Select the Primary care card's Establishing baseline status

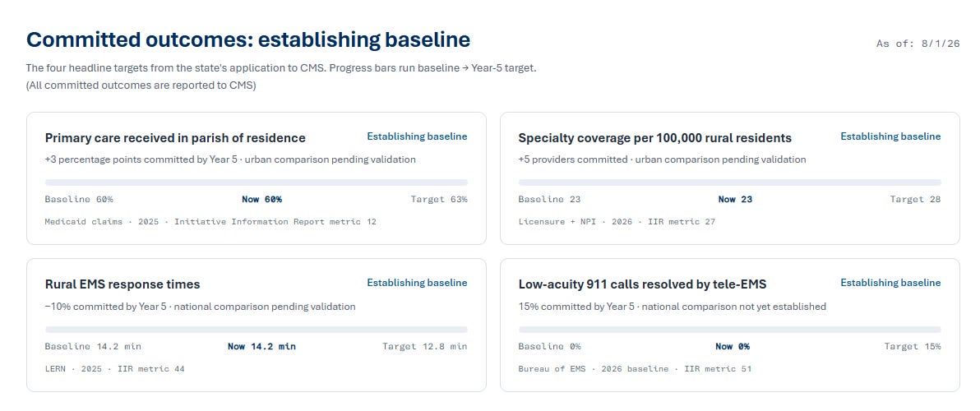pos(417,136)
